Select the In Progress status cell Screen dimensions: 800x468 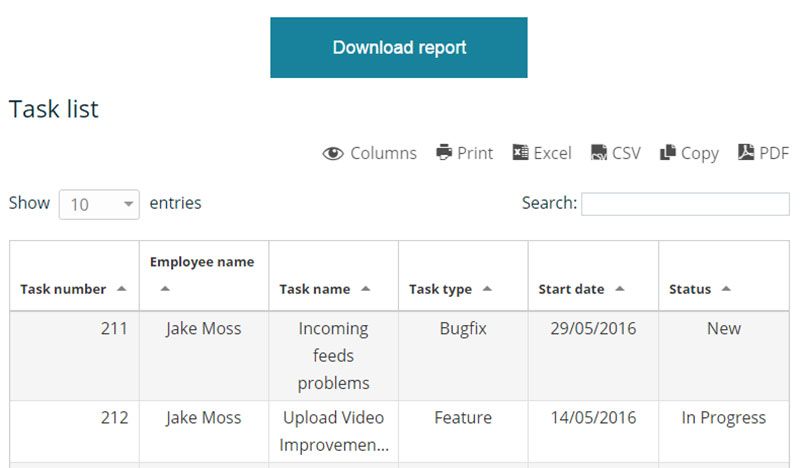(724, 432)
